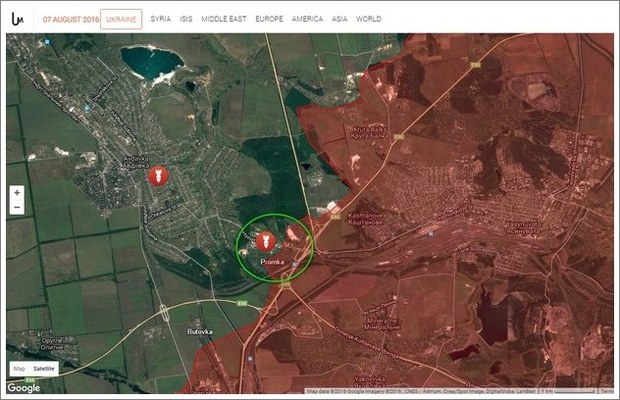Switch to the Syria tab

161,19
